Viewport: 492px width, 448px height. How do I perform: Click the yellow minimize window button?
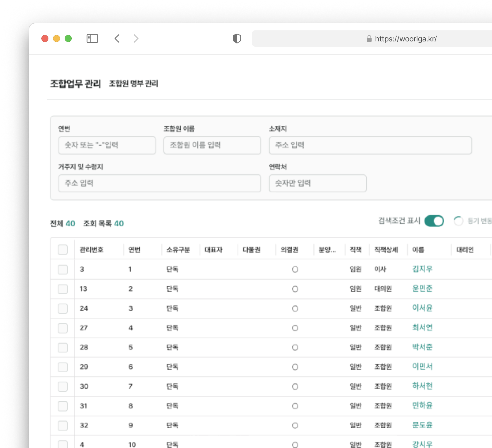(56, 39)
